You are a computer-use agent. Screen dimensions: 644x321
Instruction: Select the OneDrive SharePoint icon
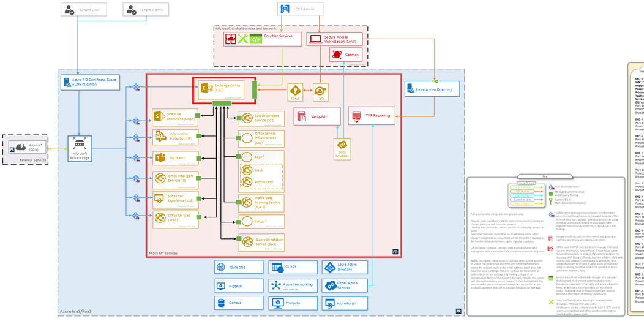point(159,117)
